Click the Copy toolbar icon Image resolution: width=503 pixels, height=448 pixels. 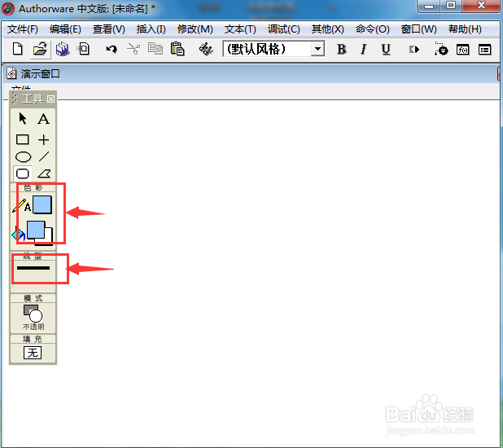[155, 49]
